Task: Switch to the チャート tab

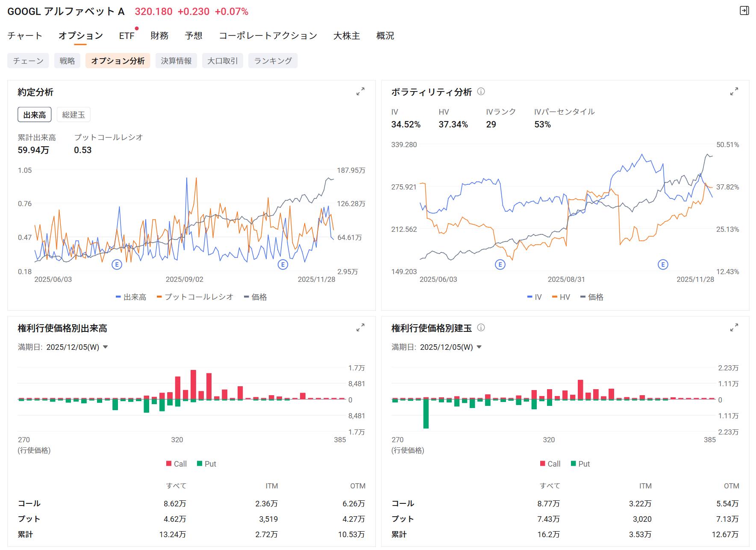Action: pos(25,35)
